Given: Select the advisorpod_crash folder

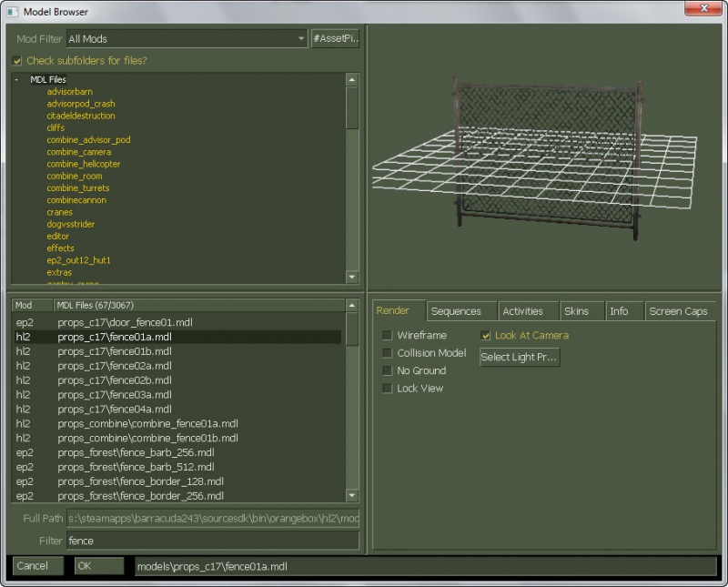Looking at the screenshot, I should pyautogui.click(x=81, y=104).
